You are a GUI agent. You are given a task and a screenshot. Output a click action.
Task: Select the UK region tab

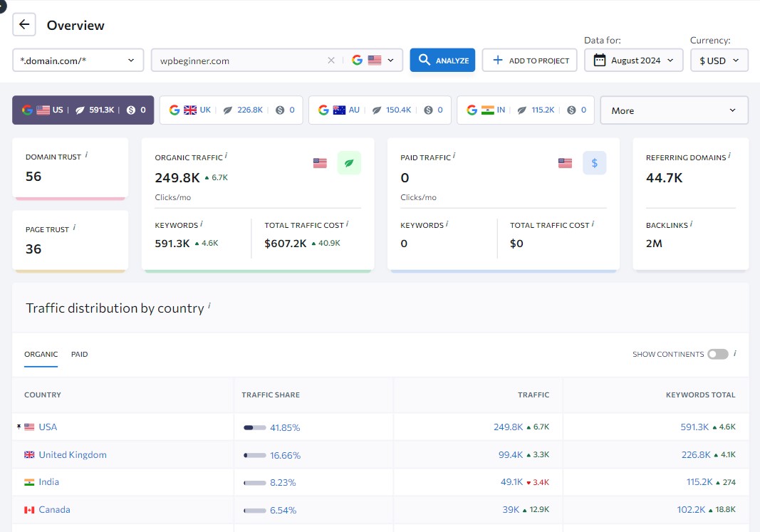tap(231, 110)
